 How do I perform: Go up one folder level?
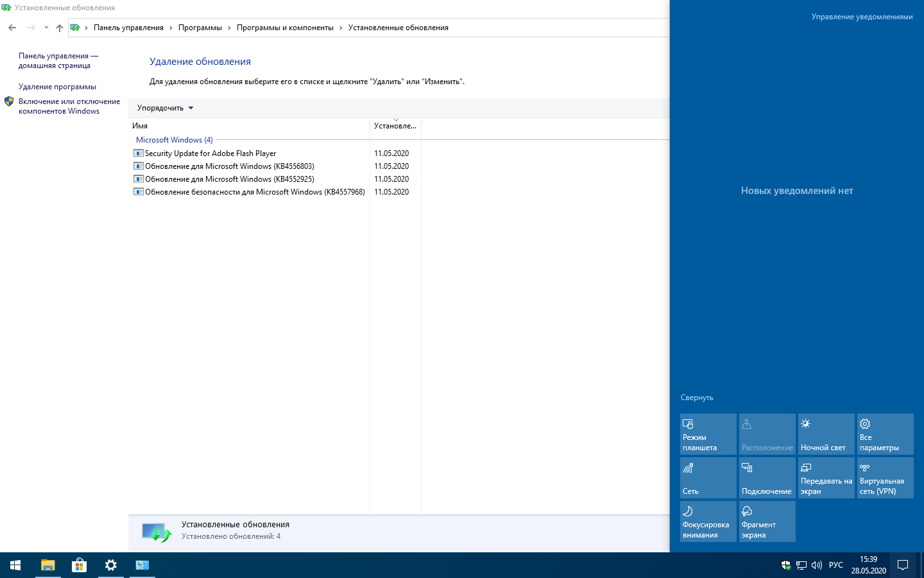point(60,28)
